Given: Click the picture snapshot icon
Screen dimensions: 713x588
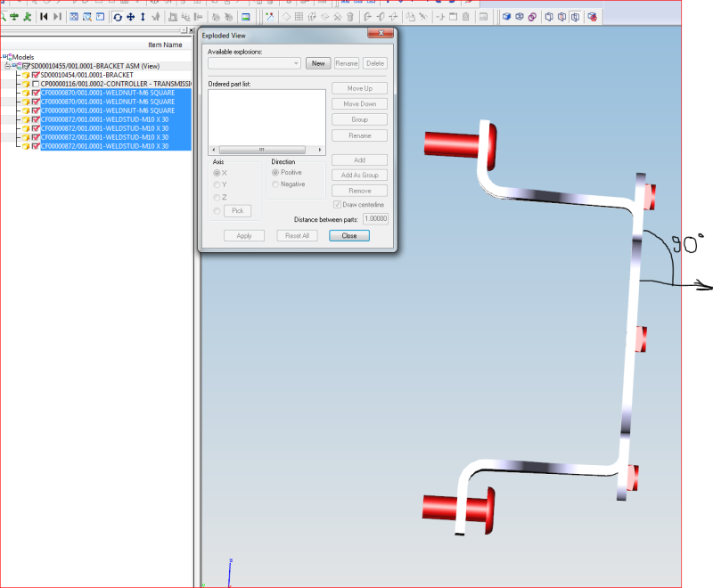Looking at the screenshot, I should (246, 17).
